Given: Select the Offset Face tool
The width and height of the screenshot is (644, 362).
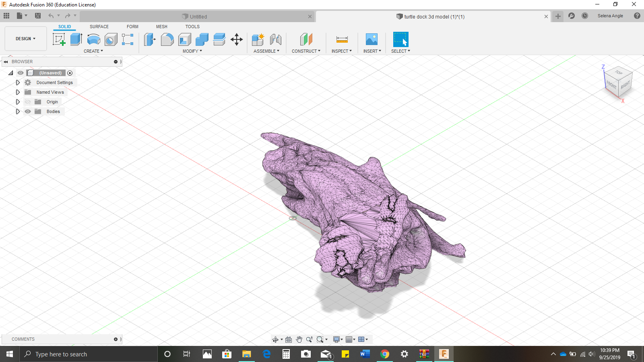Looking at the screenshot, I should pyautogui.click(x=219, y=39).
